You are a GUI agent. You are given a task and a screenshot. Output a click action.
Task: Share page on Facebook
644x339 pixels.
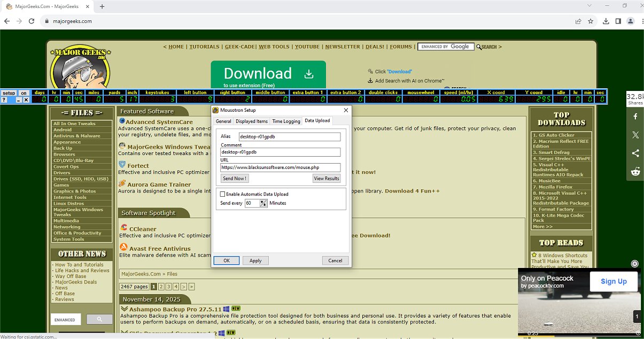click(635, 116)
